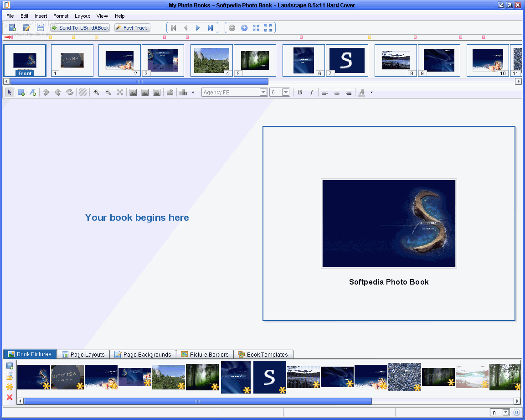Switch to Book Templates tab

tap(263, 354)
